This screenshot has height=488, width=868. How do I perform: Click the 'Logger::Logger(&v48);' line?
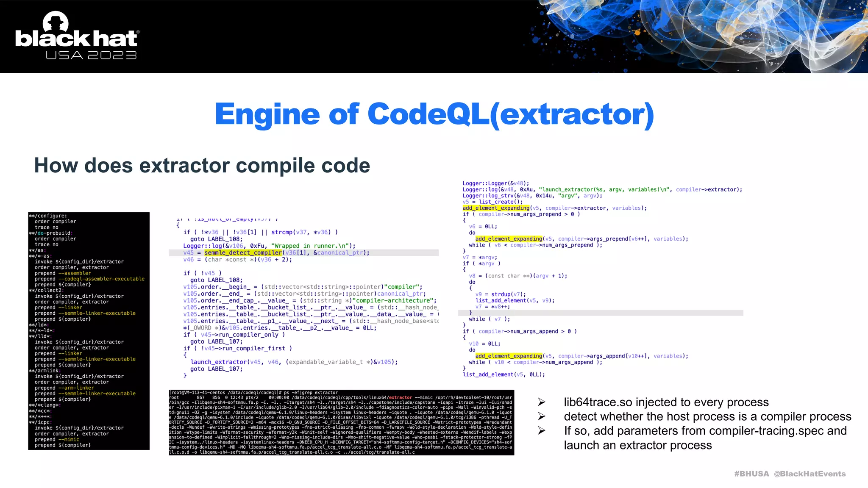pyautogui.click(x=496, y=183)
